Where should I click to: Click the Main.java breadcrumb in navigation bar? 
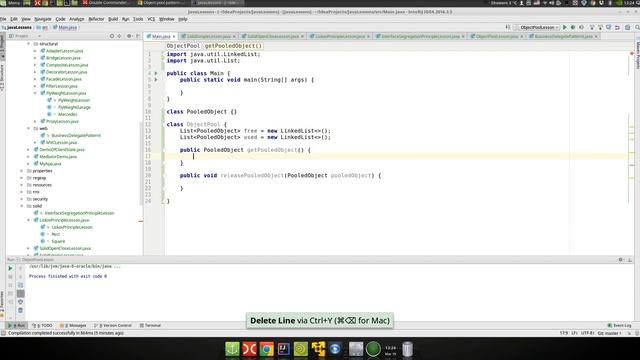[65, 27]
